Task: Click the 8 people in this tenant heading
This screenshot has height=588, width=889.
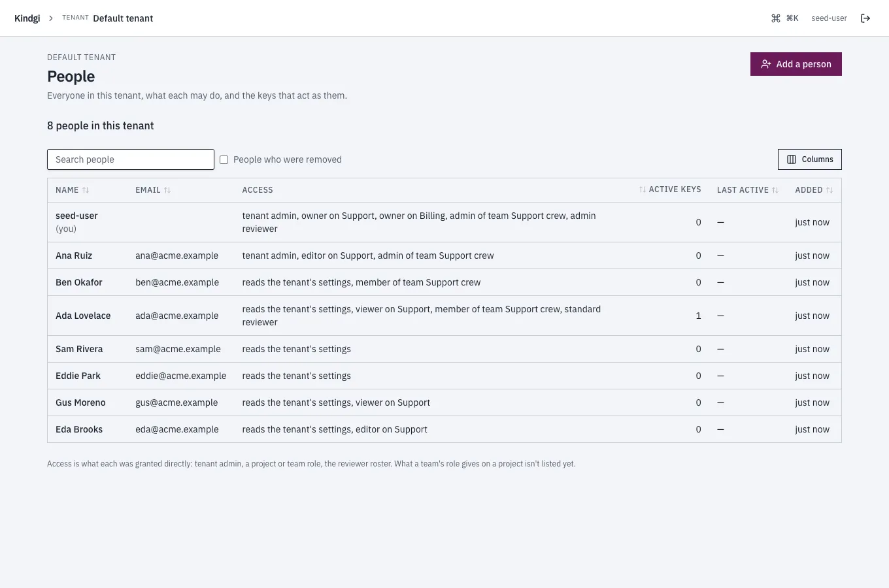Action: [101, 125]
